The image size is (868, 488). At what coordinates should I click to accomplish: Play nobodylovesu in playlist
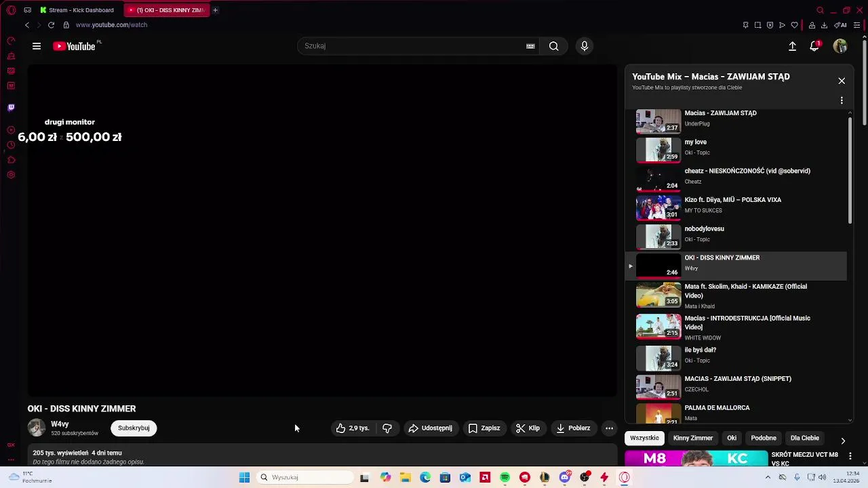point(736,237)
